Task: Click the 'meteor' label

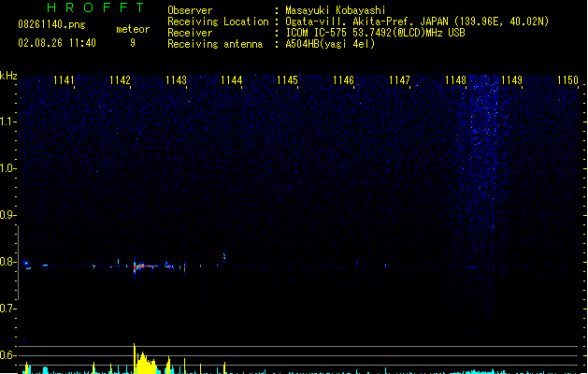Action: [x=133, y=29]
